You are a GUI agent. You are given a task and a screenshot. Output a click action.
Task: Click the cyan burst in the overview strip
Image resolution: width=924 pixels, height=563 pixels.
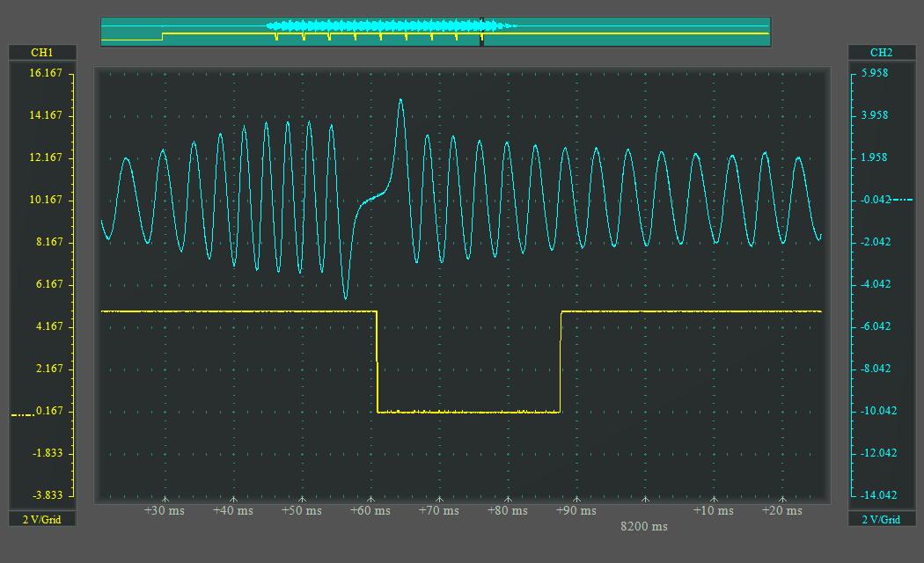[387, 26]
